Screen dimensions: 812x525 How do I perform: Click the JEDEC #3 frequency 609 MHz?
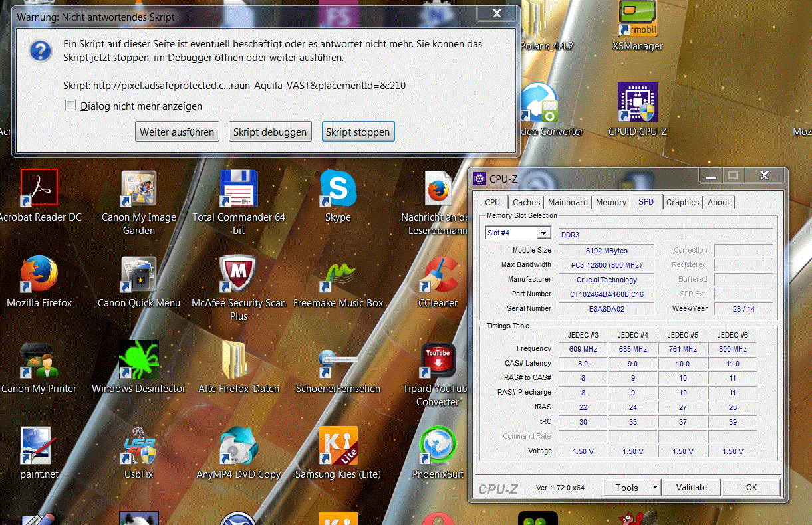tap(583, 349)
